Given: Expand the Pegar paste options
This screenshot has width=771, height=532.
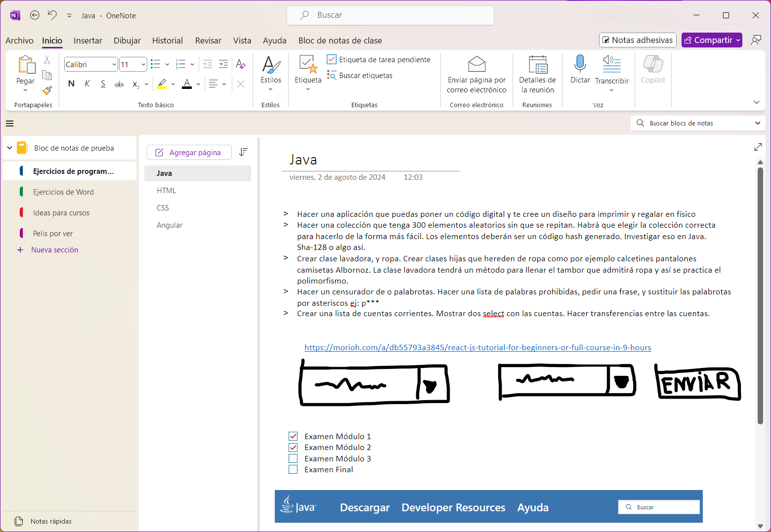Looking at the screenshot, I should point(25,90).
